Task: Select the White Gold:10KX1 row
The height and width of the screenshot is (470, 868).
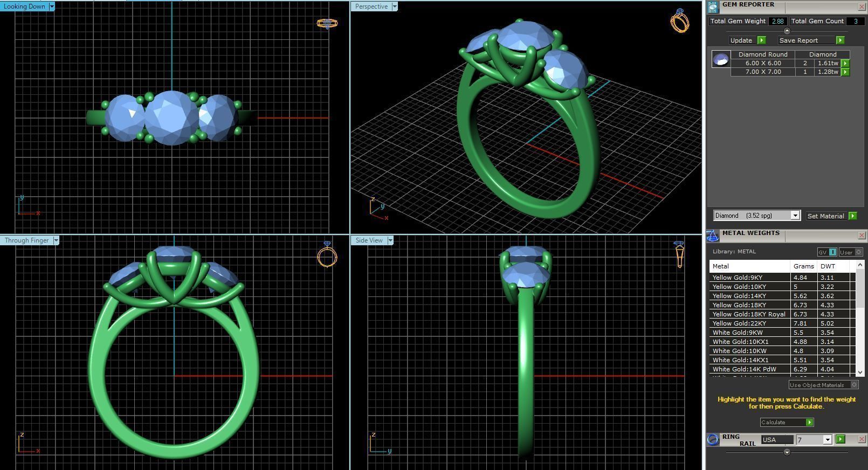Action: pos(782,342)
